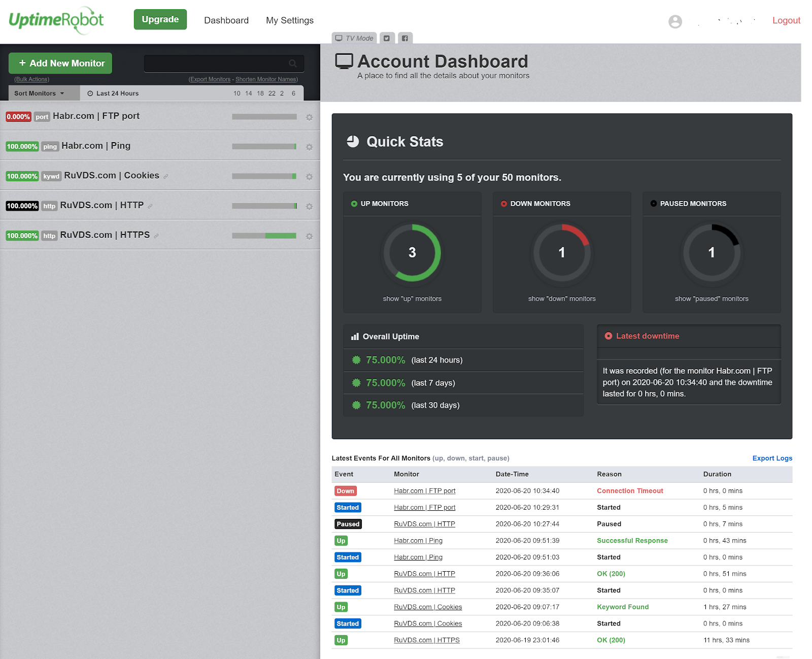Click the green Upgrade button
This screenshot has height=659, width=812.
point(160,19)
